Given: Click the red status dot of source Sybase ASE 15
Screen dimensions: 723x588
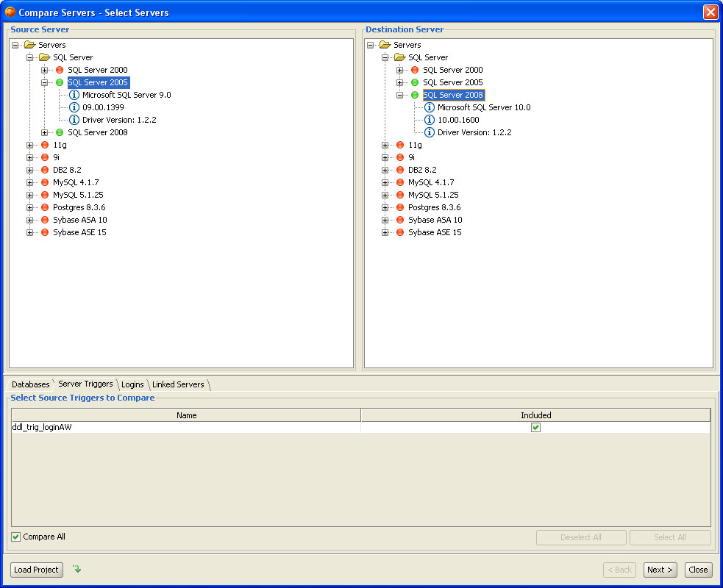Looking at the screenshot, I should [45, 232].
